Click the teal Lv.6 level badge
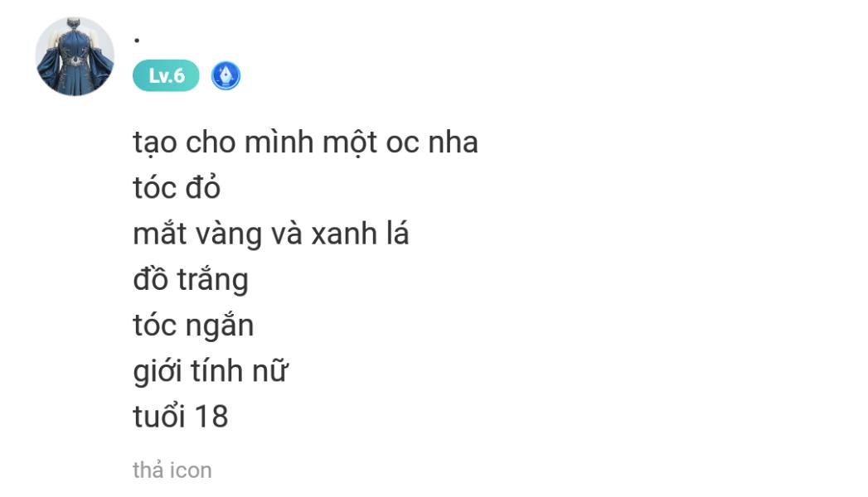This screenshot has width=868, height=497. point(166,76)
